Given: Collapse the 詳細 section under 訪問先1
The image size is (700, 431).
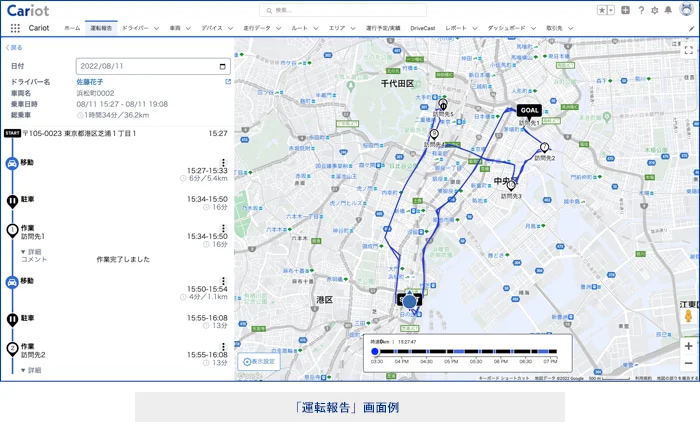Looking at the screenshot, I should (24, 251).
